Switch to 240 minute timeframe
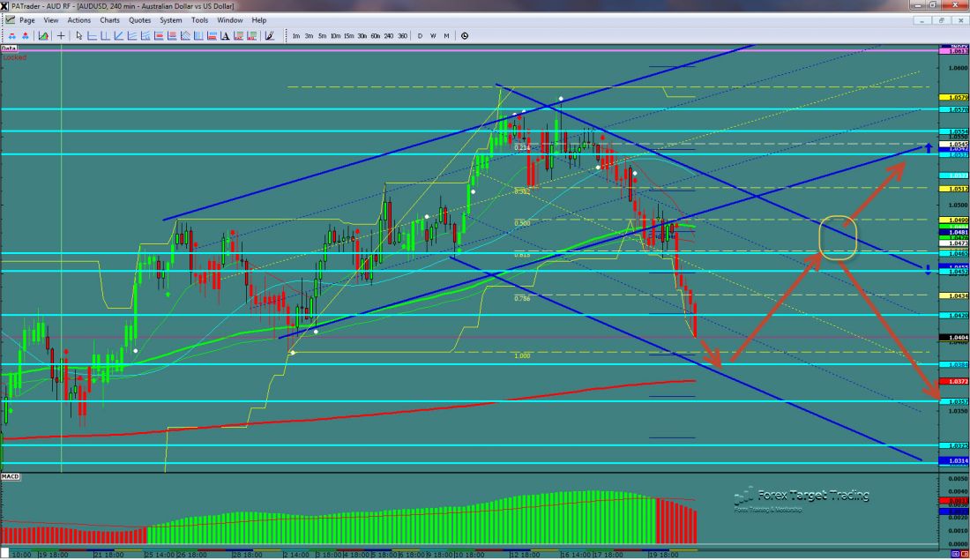 coord(389,36)
